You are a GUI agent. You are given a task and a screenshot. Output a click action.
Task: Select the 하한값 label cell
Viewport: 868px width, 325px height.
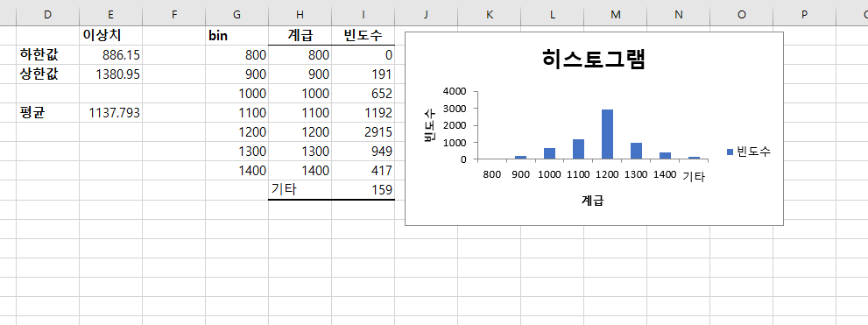[47, 55]
